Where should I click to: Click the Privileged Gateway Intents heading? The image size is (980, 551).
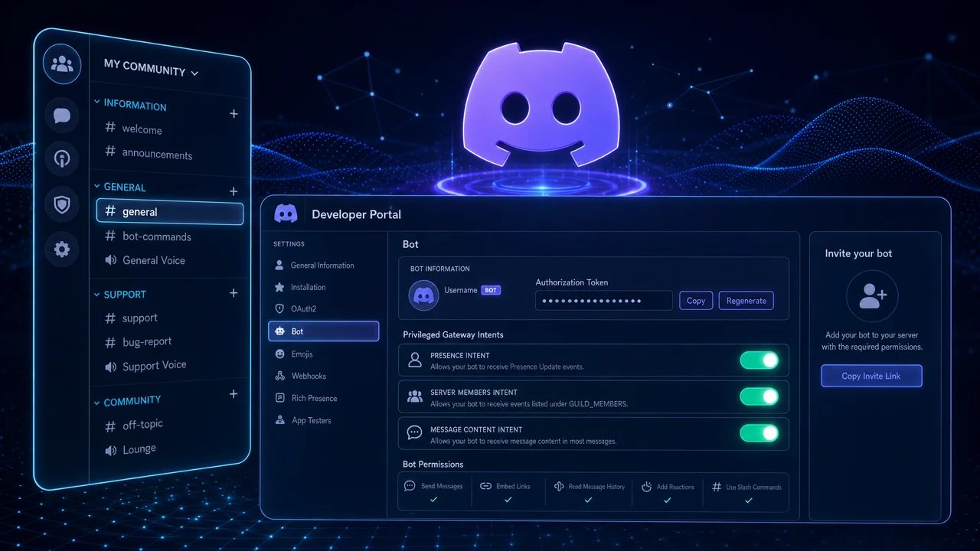[x=453, y=334]
